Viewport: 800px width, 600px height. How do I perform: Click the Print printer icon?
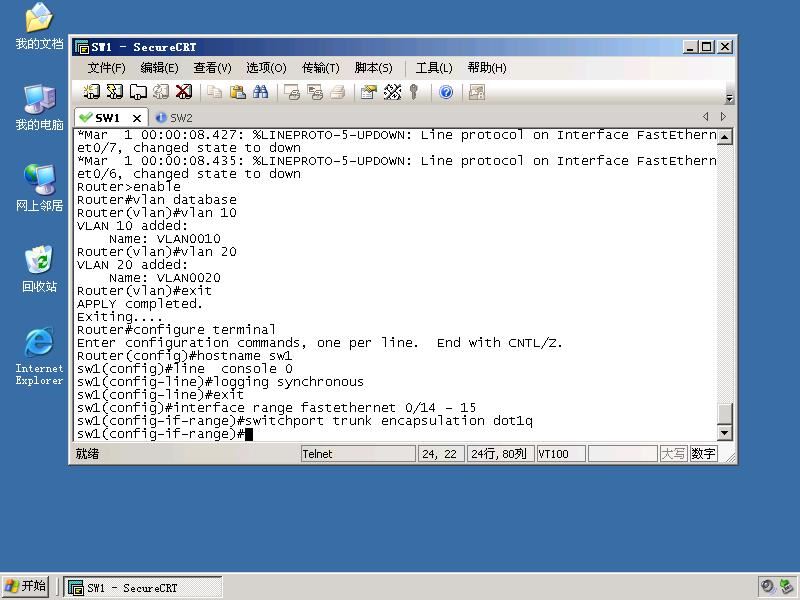coord(338,92)
